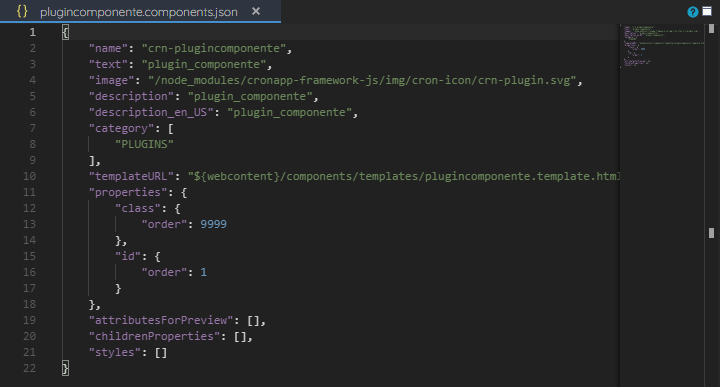Click the opening brace on line 1
The height and width of the screenshot is (387, 720).
(65, 32)
